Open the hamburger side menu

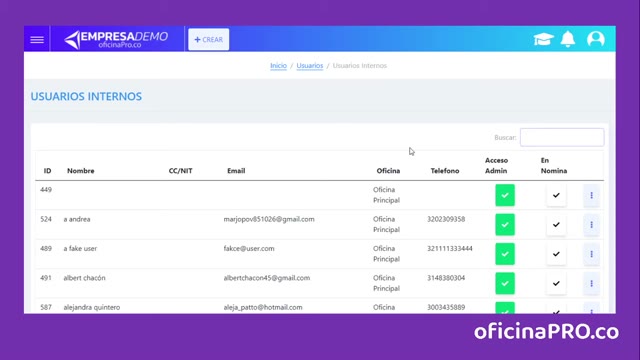[37, 40]
